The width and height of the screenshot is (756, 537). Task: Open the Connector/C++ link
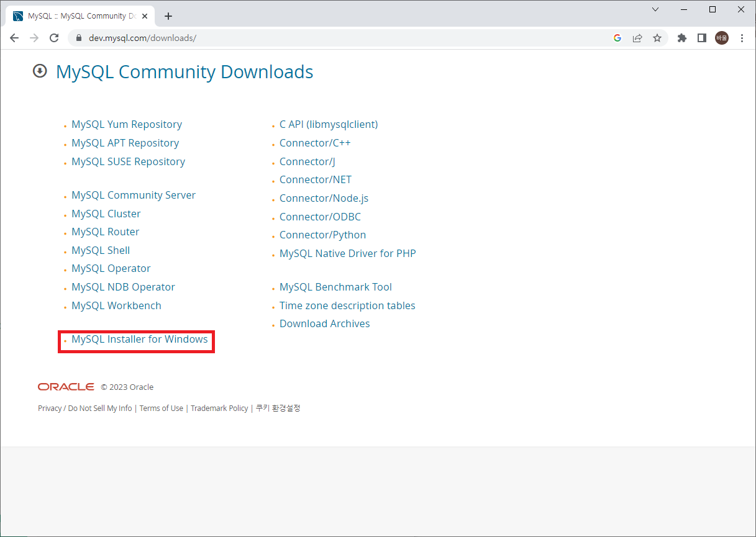(x=315, y=143)
